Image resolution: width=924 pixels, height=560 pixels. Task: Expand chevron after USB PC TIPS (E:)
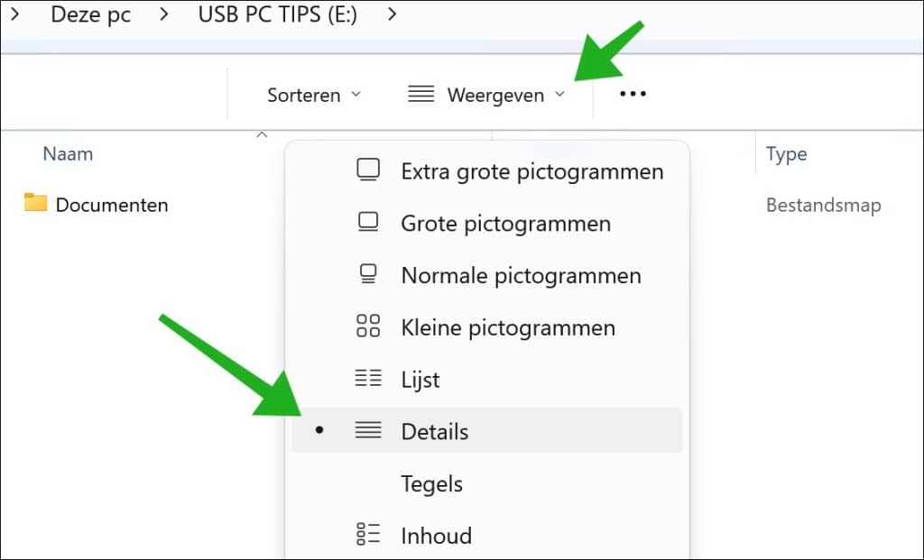pos(392,14)
